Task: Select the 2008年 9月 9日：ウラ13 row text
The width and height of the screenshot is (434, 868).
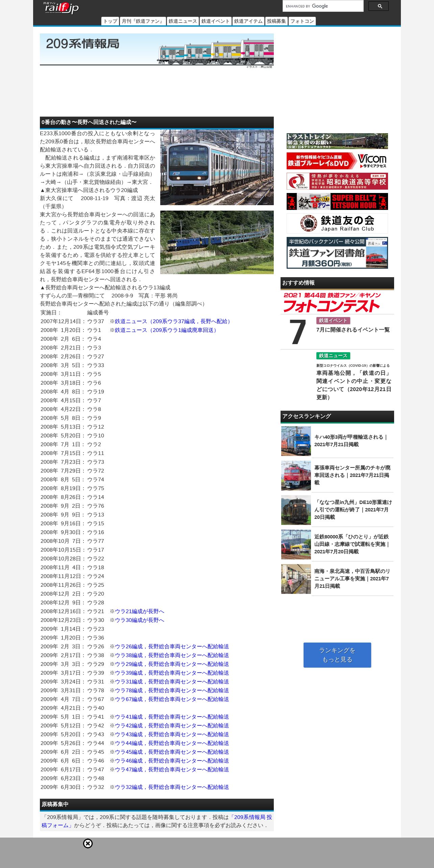Action: (x=72, y=515)
